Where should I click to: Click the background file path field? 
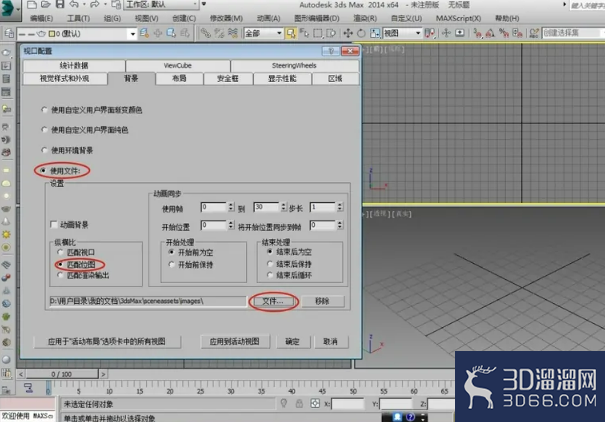click(148, 301)
